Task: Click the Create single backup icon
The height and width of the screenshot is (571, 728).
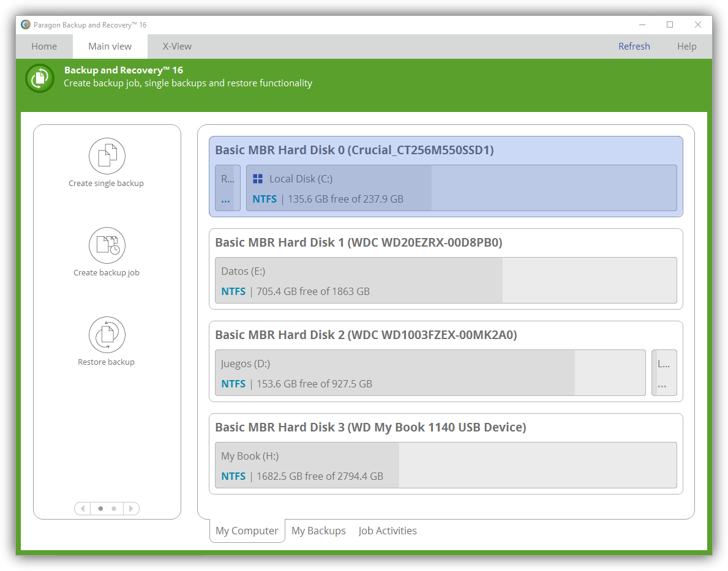Action: point(107,156)
